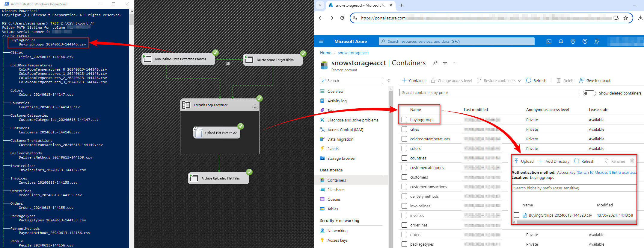Image resolution: width=644 pixels, height=248 pixels.
Task: Tick the coldroomtemperatures container checkbox
Action: (x=404, y=139)
